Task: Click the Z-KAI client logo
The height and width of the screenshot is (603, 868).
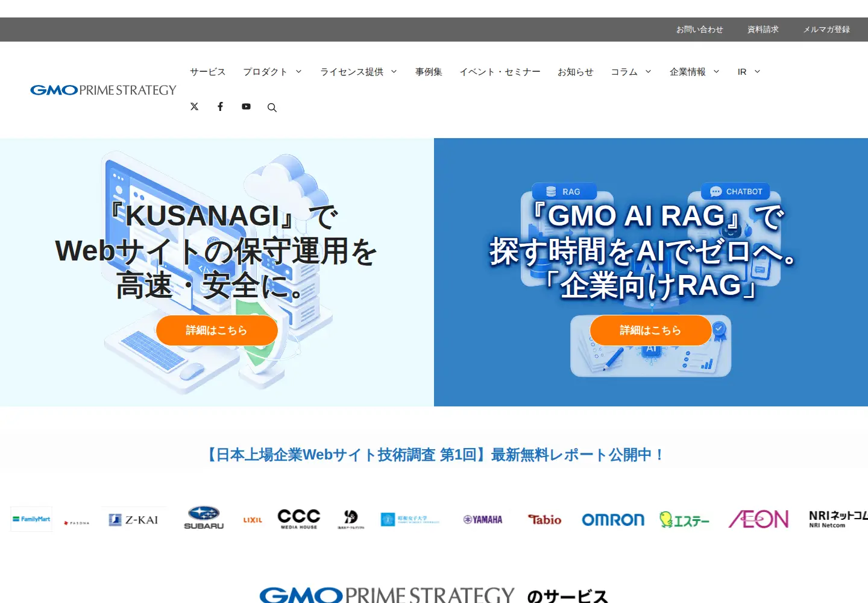Action: [134, 520]
